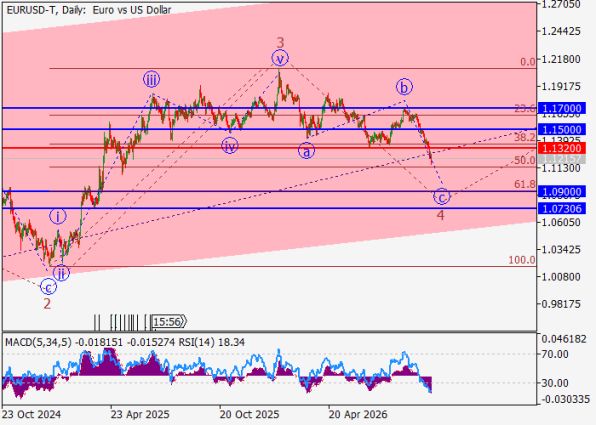Image resolution: width=596 pixels, height=425 pixels.
Task: Click the 1.24425 price axis value
Action: tap(561, 31)
